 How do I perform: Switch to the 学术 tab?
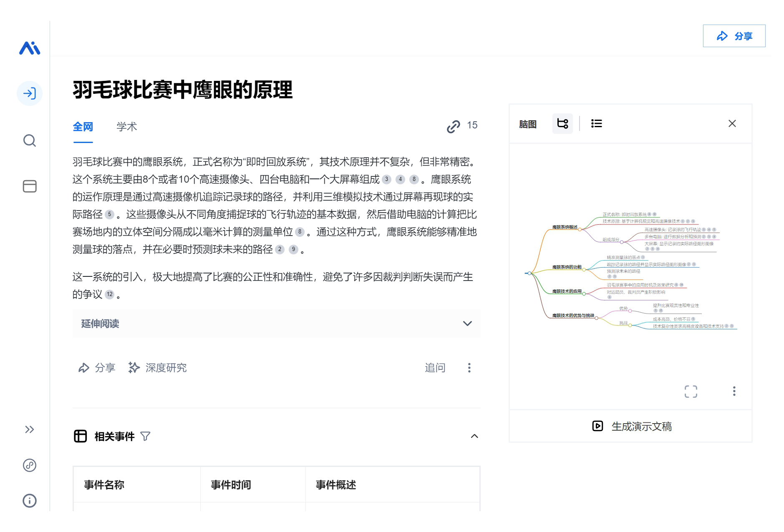coord(127,127)
